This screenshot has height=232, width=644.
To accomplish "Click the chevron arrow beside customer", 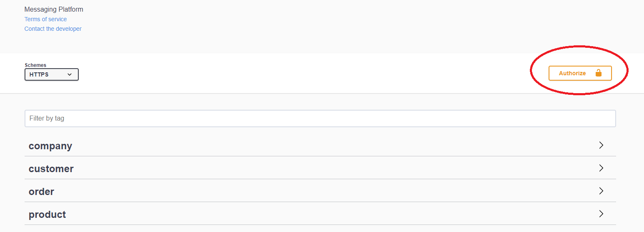I will point(601,168).
